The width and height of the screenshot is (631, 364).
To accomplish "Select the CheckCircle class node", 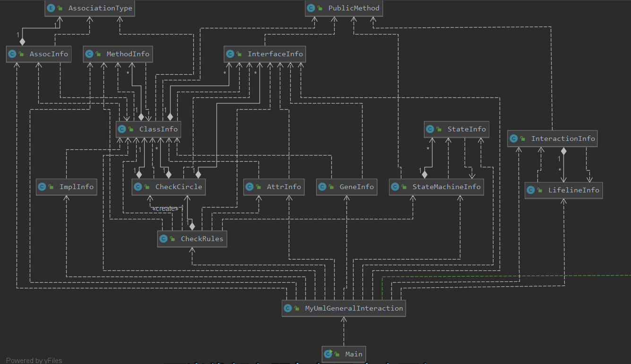I will (169, 187).
